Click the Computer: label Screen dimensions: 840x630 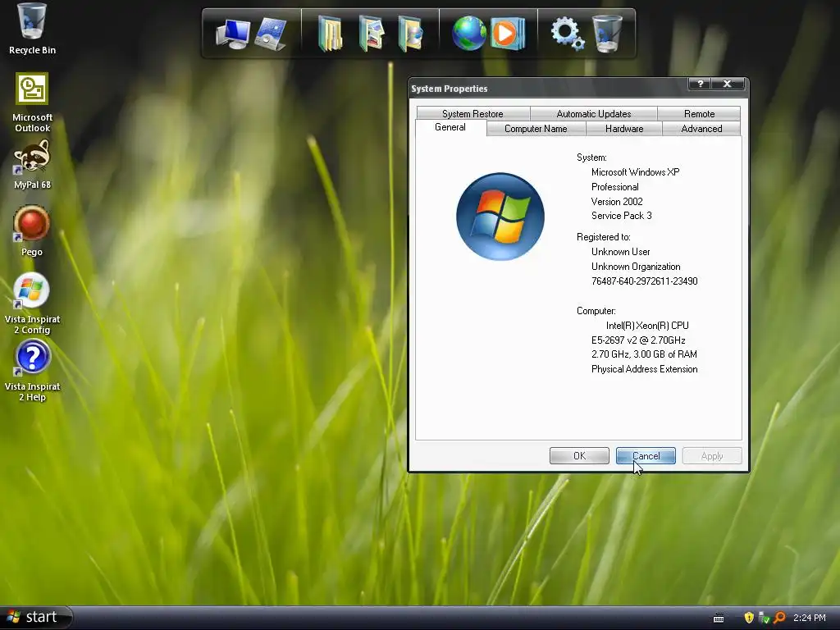click(x=596, y=311)
